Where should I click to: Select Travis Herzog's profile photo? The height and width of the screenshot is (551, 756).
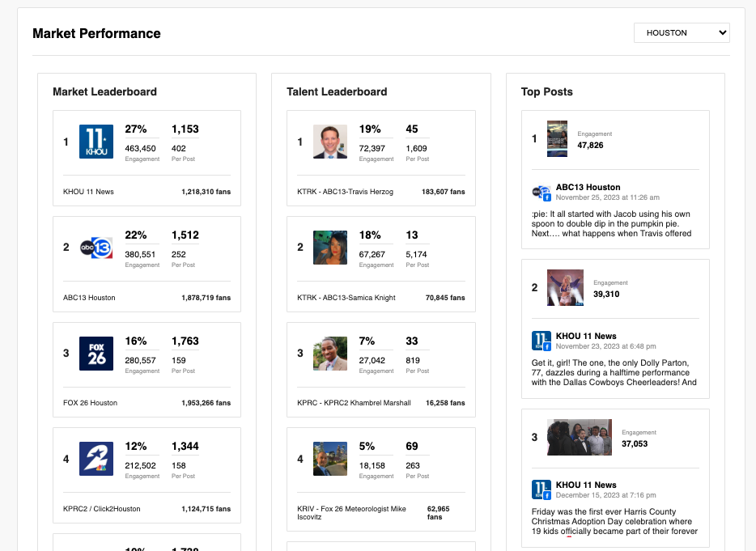click(330, 142)
